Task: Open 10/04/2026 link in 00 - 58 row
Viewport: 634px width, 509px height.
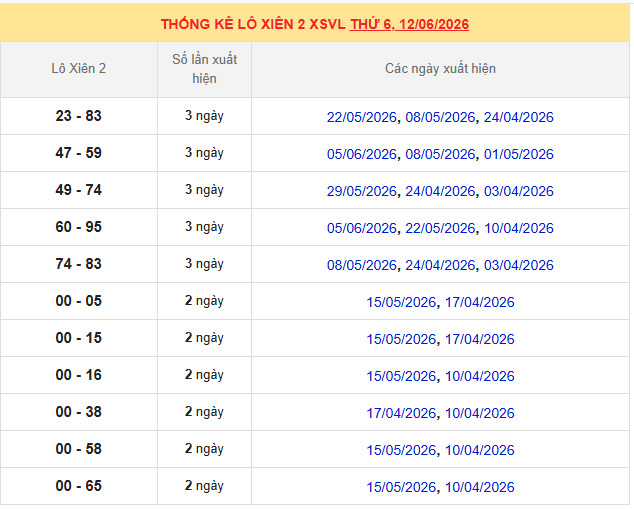Action: (480, 450)
